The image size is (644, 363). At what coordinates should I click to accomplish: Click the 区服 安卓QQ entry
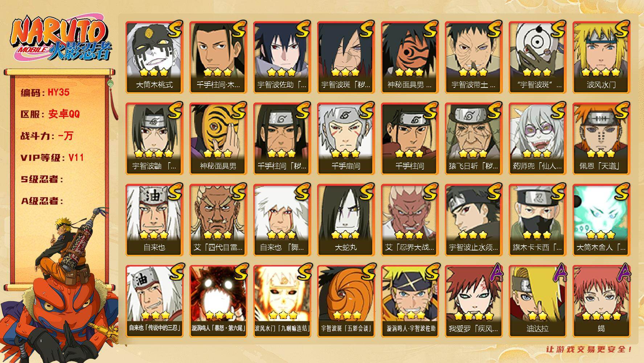[50, 114]
